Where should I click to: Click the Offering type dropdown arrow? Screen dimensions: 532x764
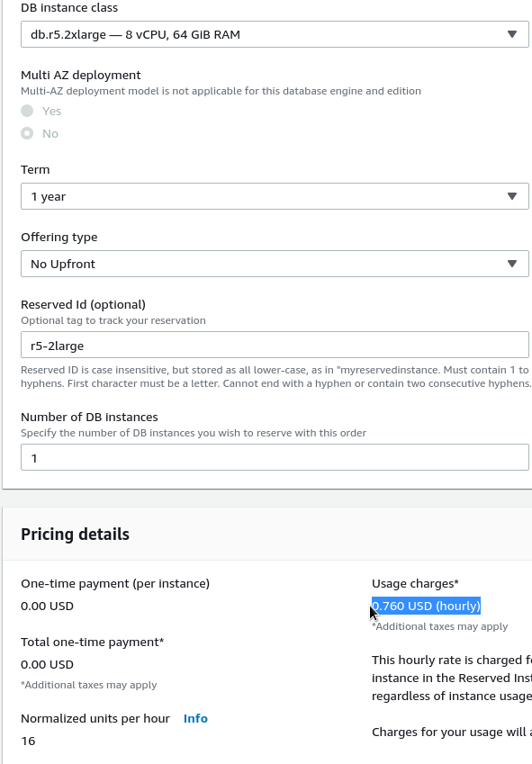[x=511, y=264]
